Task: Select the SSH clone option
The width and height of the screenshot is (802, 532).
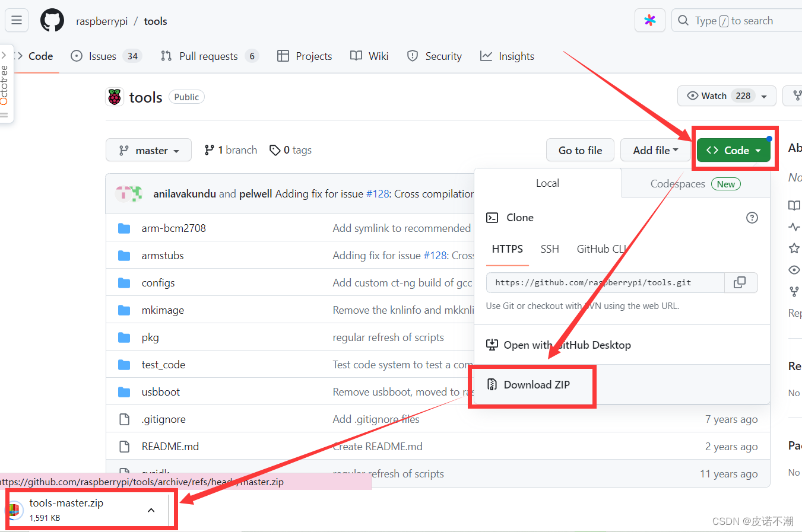Action: pos(550,249)
